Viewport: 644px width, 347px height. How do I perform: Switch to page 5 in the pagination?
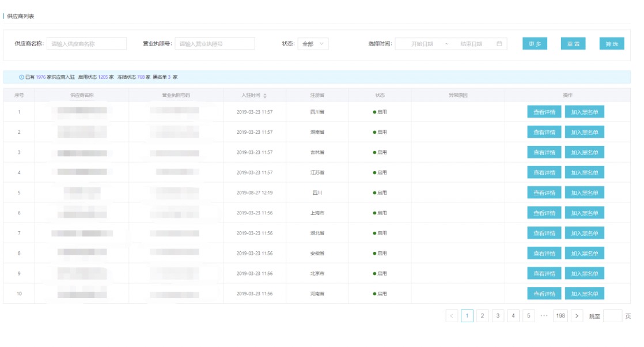[x=529, y=316]
